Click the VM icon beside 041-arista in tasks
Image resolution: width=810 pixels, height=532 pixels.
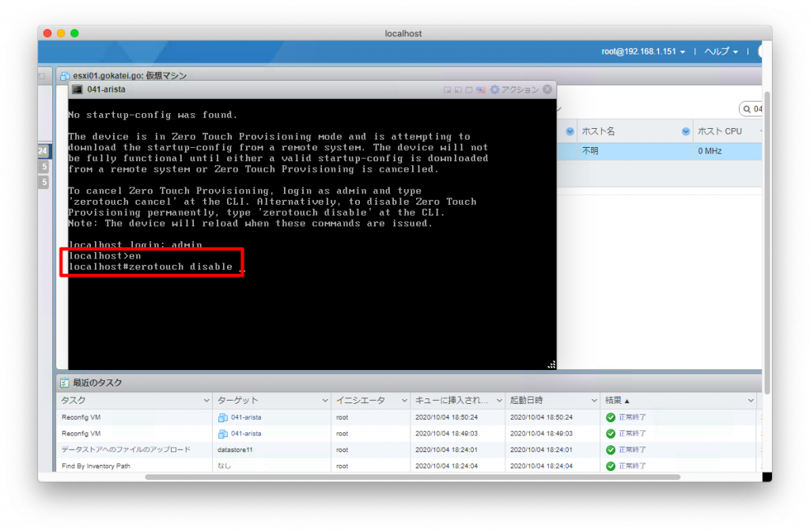pyautogui.click(x=224, y=417)
